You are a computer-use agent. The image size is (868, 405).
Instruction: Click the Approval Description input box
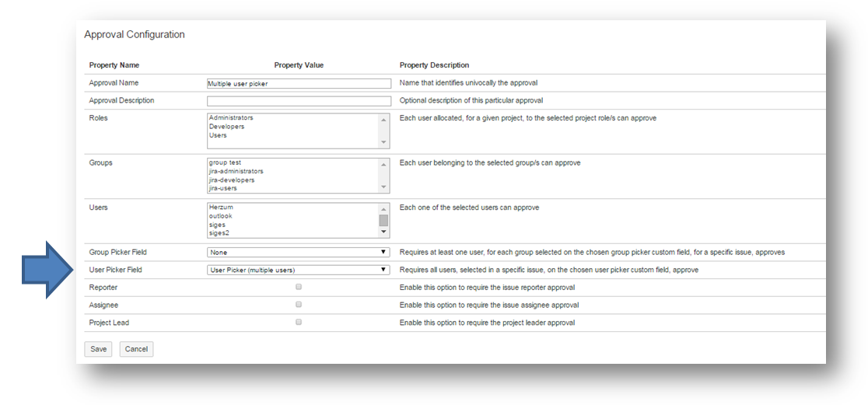point(299,101)
